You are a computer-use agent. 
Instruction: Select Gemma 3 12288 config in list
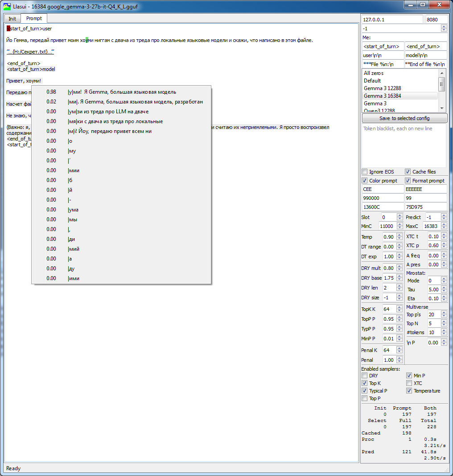click(400, 88)
